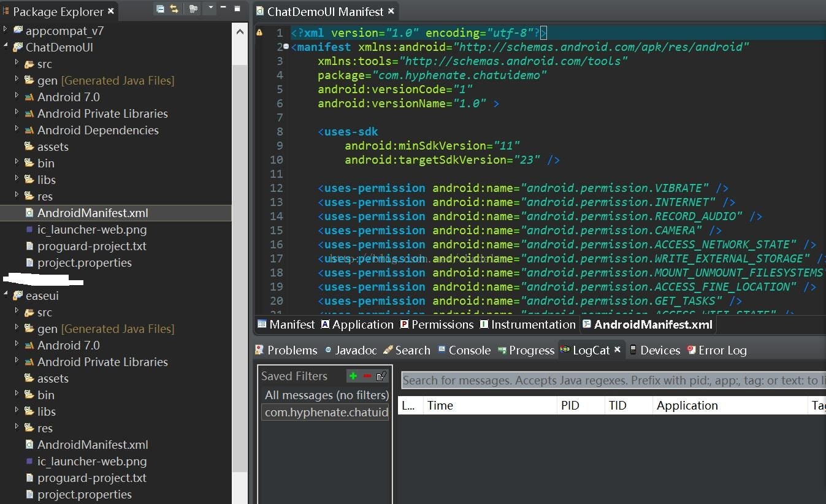
Task: Expand Android Dependencies under ChatDemoUI
Action: click(17, 129)
